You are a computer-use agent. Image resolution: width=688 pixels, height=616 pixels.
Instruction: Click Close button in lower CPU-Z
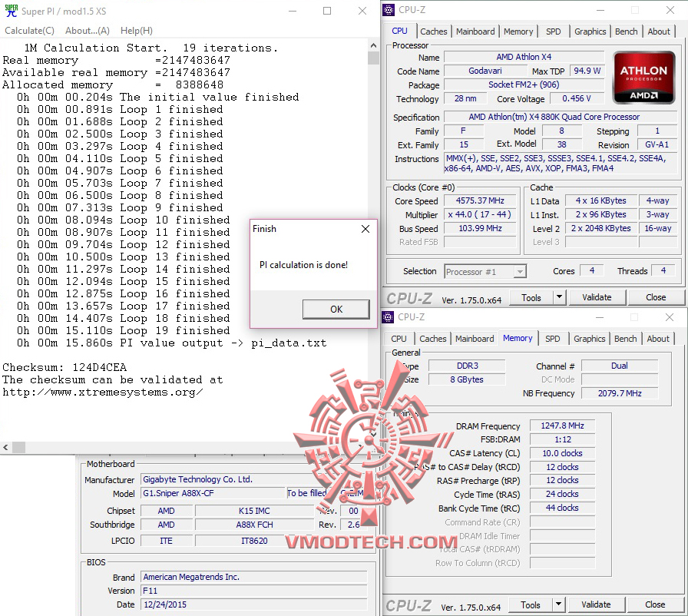coord(655,604)
